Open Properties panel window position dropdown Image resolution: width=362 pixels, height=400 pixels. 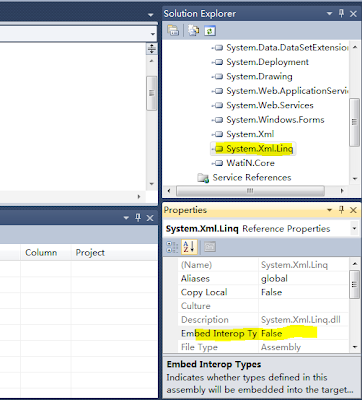click(329, 210)
